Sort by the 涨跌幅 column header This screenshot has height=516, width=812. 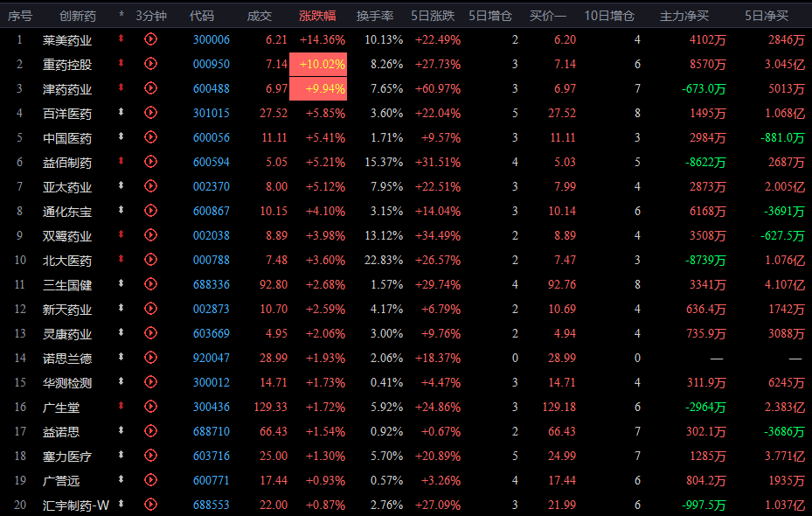pos(317,16)
